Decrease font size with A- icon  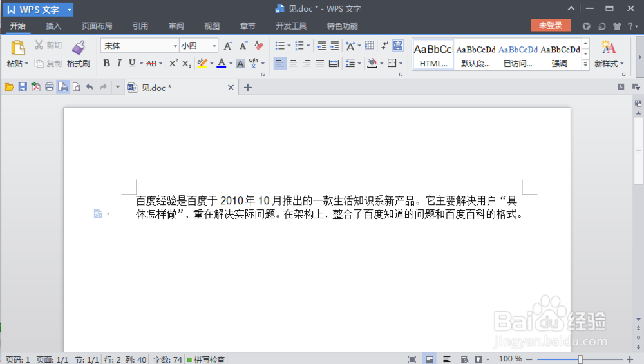pyautogui.click(x=243, y=45)
